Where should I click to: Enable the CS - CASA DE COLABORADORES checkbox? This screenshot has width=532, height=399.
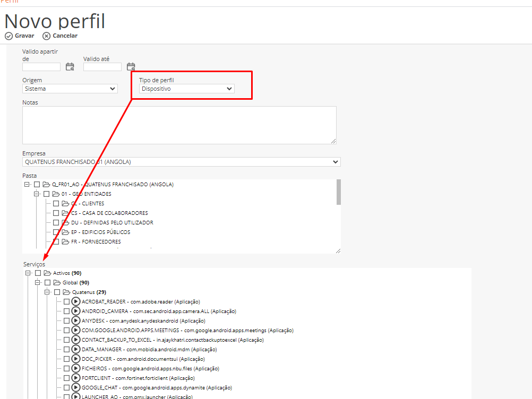tap(56, 213)
